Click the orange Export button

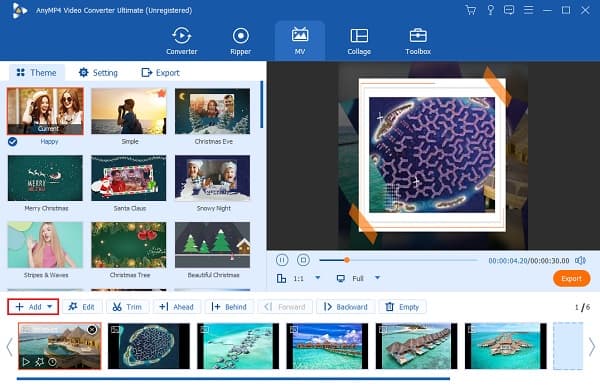(x=571, y=279)
